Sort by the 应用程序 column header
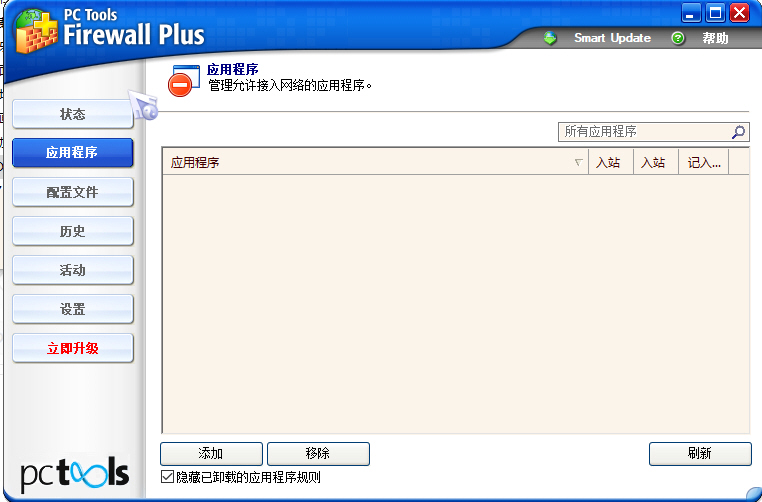 (375, 162)
